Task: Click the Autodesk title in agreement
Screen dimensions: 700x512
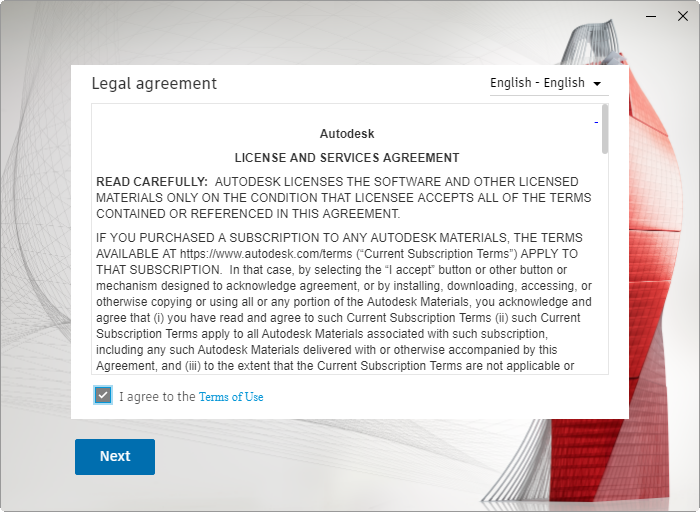Action: tap(347, 134)
